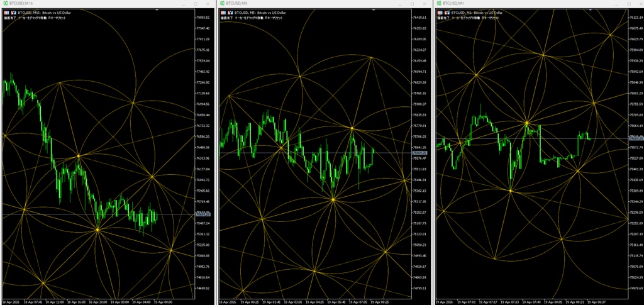Open the first chart corner icon in M5 window
Image resolution: width=644 pixels, height=305 pixels.
(223, 13)
